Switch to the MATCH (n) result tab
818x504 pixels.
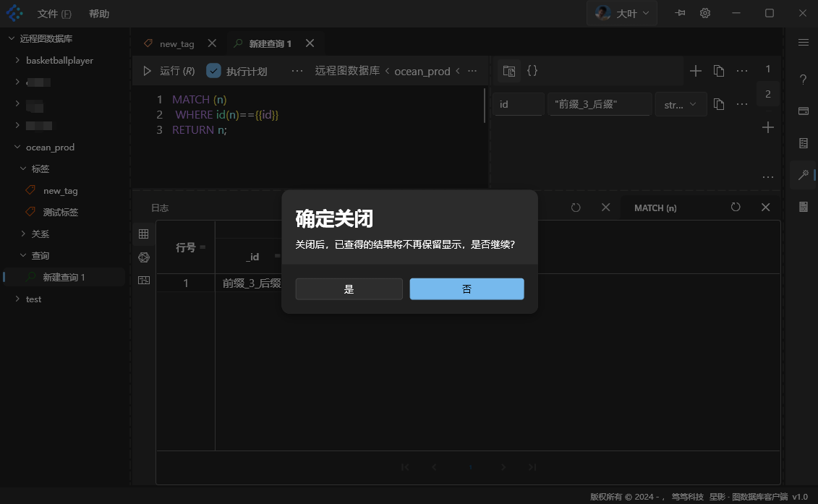point(655,208)
